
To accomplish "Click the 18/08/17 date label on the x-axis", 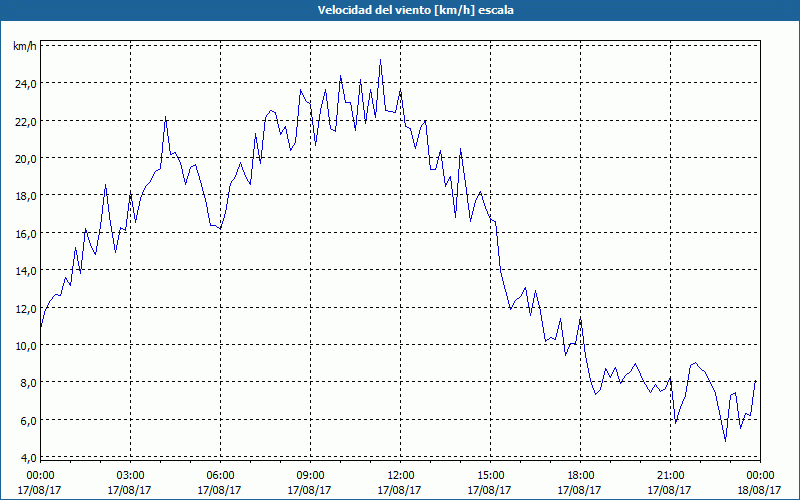I will coord(759,490).
